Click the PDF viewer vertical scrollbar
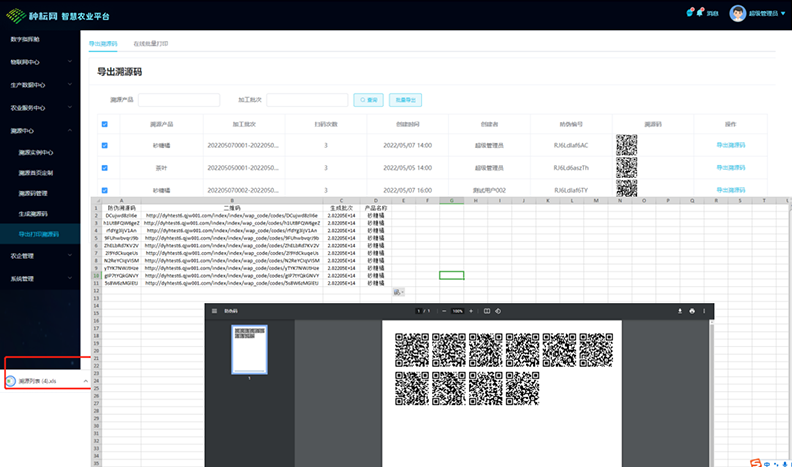792x467 pixels. pos(712,394)
